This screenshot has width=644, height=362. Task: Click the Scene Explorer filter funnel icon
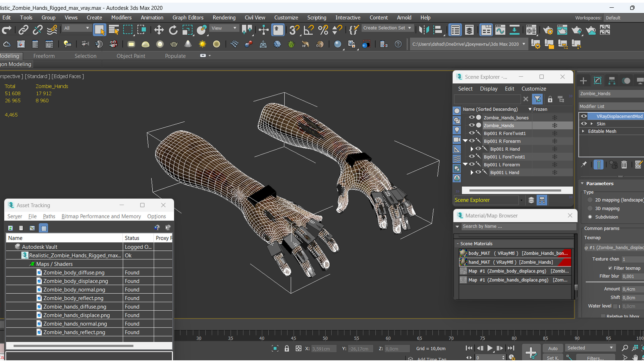click(537, 99)
